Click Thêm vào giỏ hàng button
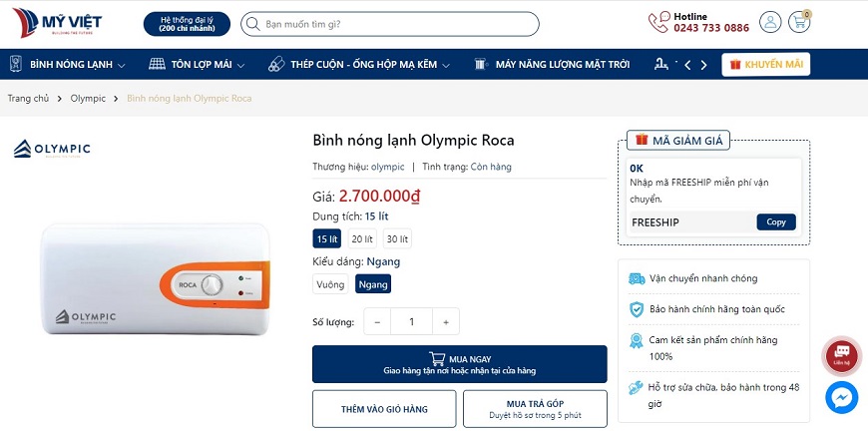This screenshot has height=431, width=868. click(384, 409)
